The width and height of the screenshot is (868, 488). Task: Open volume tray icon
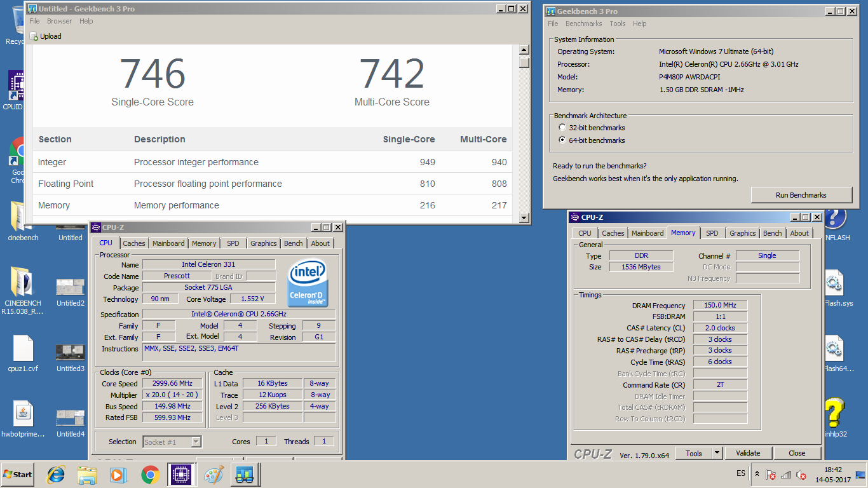tap(801, 475)
